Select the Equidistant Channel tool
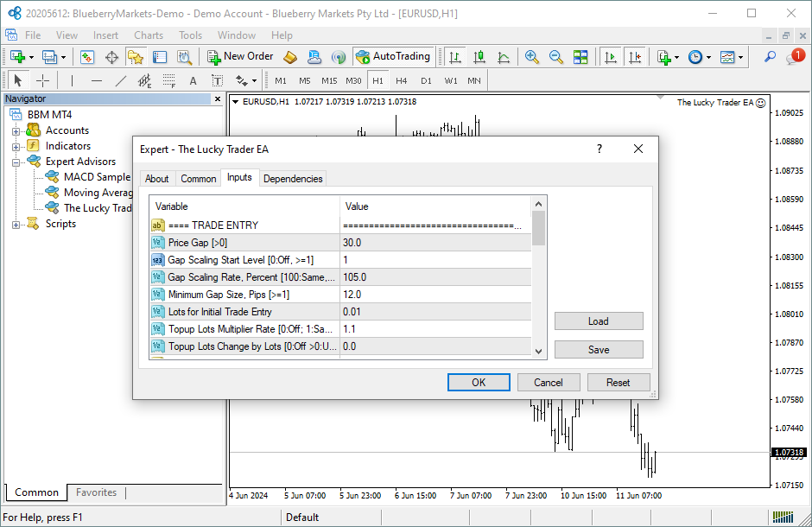 [144, 80]
